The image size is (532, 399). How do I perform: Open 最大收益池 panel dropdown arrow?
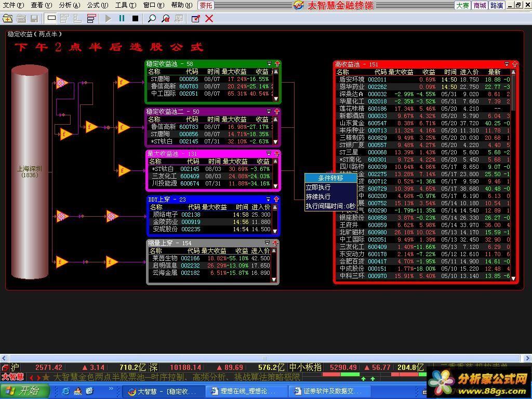pyautogui.click(x=269, y=153)
